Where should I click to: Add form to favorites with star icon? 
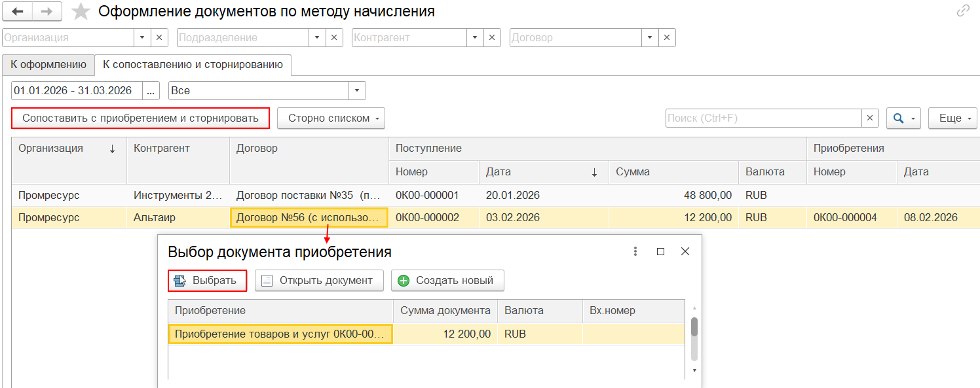pos(81,12)
